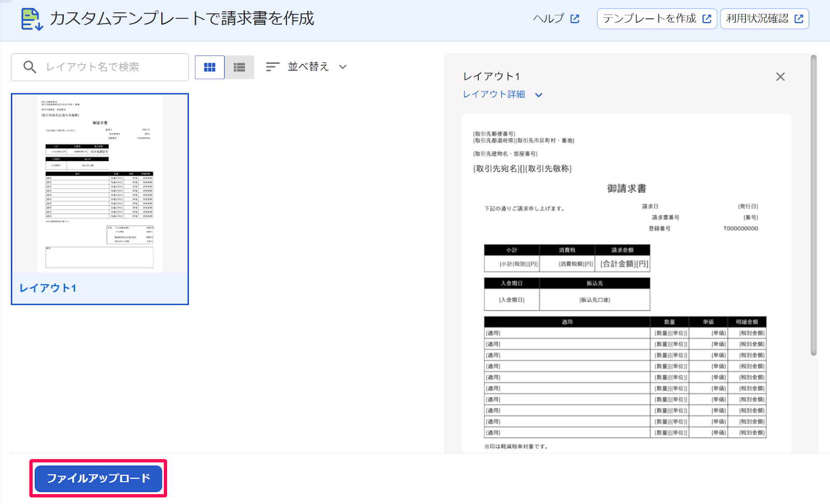Viewport: 830px width, 504px height.
Task: Open the ヘルプ help link
Action: (x=556, y=19)
